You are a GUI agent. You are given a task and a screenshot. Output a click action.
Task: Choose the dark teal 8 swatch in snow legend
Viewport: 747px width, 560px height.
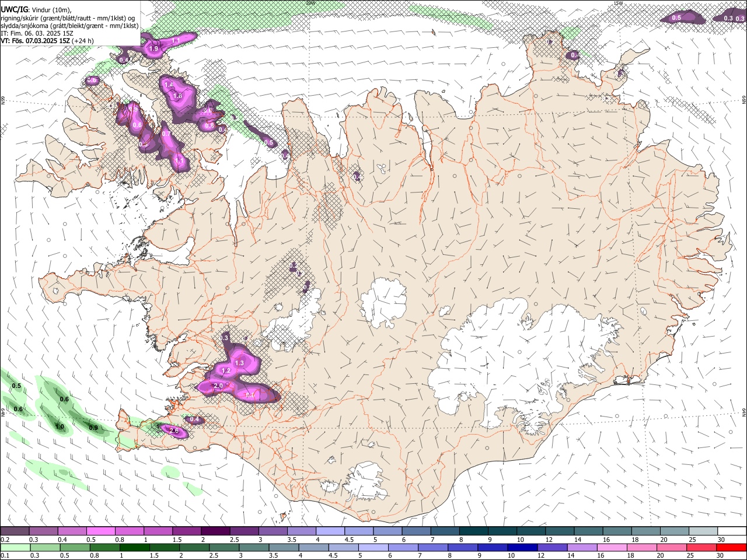pyautogui.click(x=474, y=531)
